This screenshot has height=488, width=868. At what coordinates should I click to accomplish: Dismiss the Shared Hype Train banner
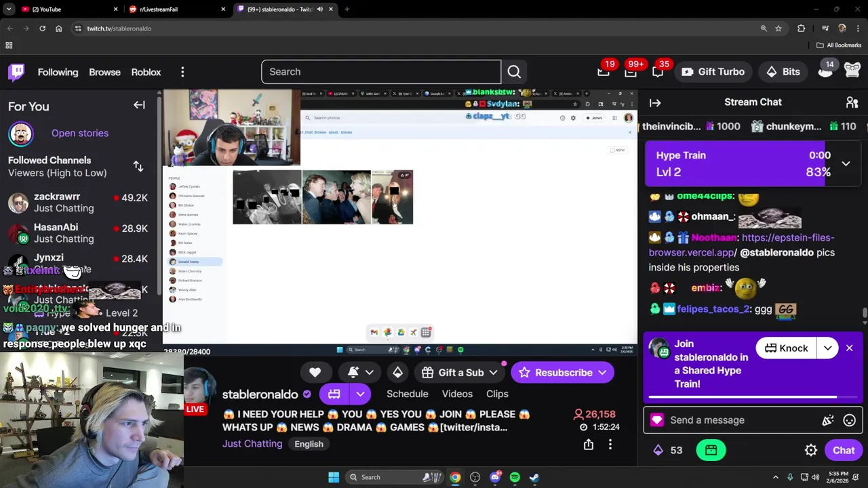pyautogui.click(x=849, y=348)
